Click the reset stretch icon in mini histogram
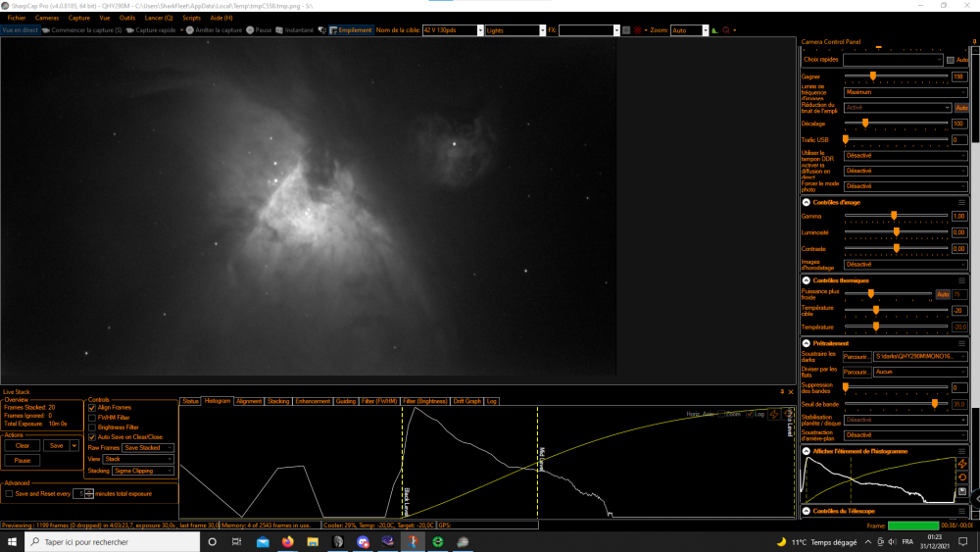Screen dimensions: 980x552 (x=962, y=477)
